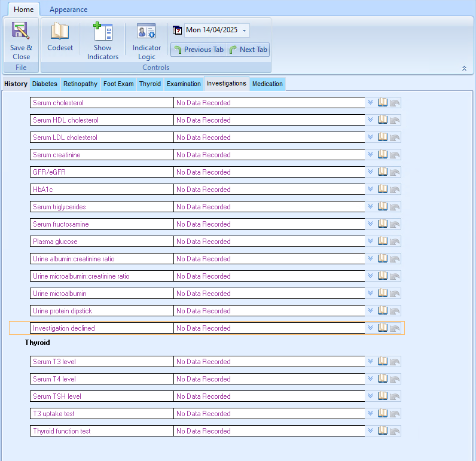This screenshot has height=461, width=476.
Task: Open codeset book for Serum HDL cholesterol
Action: (383, 120)
